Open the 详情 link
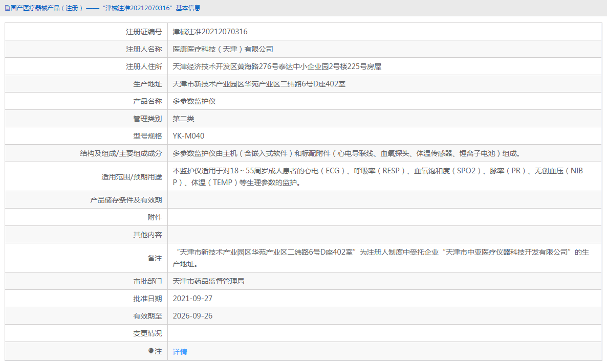 (180, 352)
